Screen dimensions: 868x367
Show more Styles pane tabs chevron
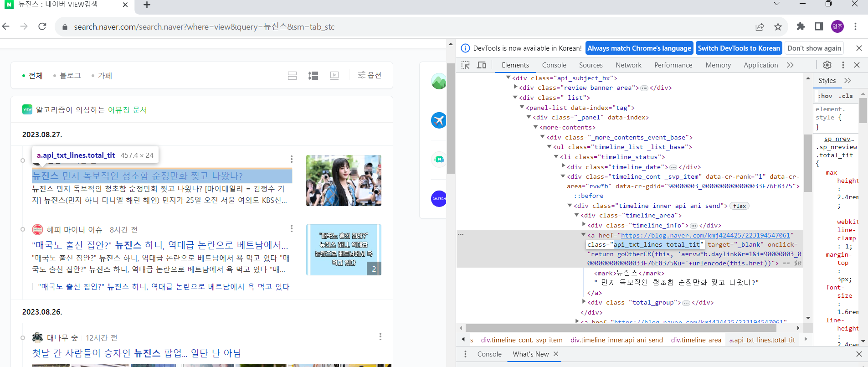[847, 81]
